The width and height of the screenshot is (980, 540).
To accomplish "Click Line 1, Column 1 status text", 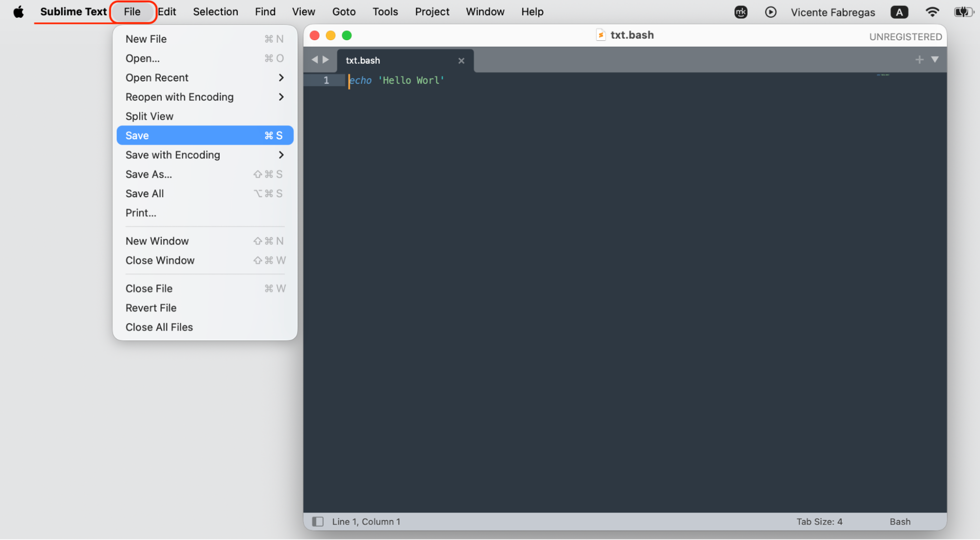I will pos(366,521).
